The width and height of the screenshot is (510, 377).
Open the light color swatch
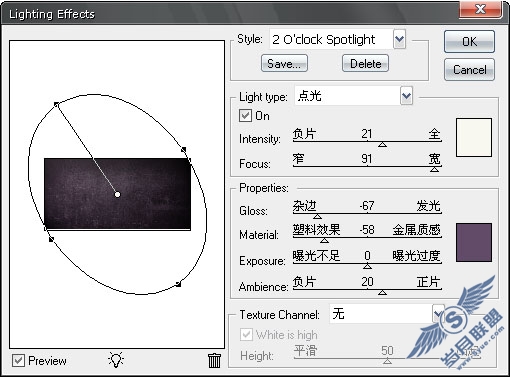pyautogui.click(x=474, y=137)
